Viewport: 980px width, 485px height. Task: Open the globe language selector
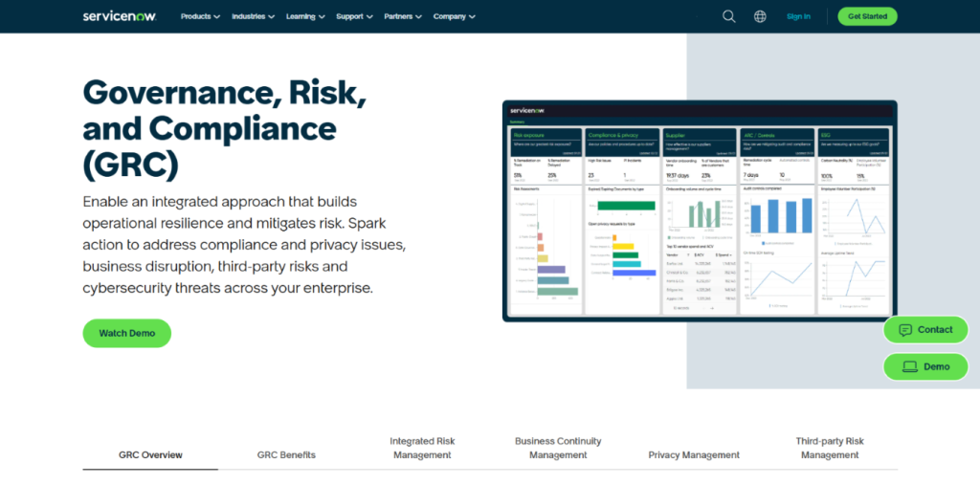pos(760,16)
